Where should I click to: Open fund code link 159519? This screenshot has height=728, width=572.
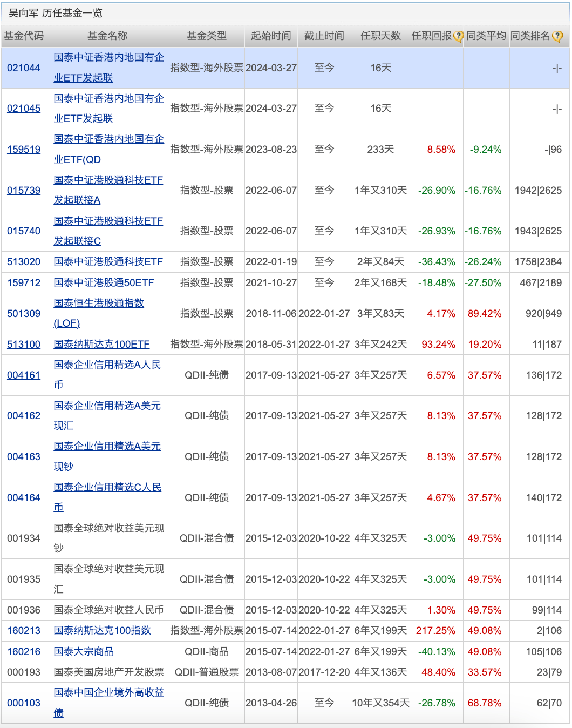tap(24, 149)
